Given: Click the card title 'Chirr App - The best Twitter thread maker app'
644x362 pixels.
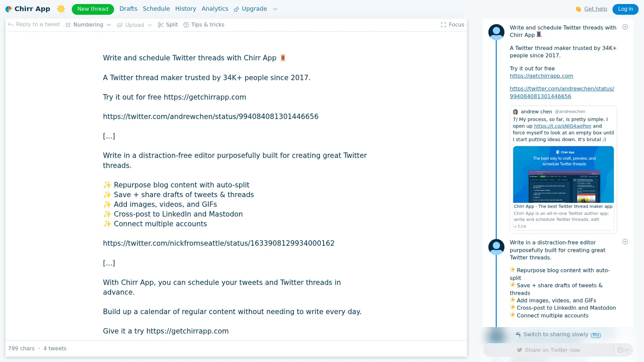Looking at the screenshot, I should click(563, 206).
